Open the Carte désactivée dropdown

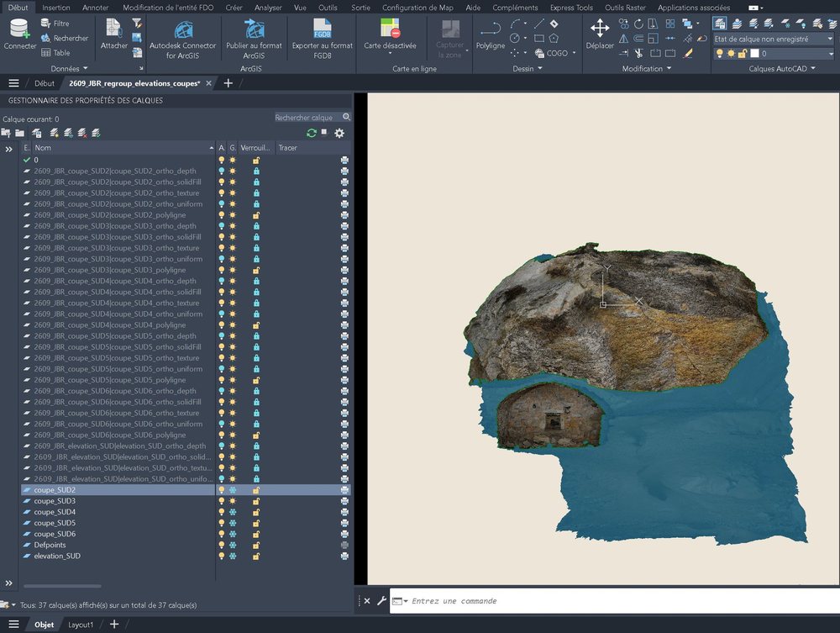point(390,54)
